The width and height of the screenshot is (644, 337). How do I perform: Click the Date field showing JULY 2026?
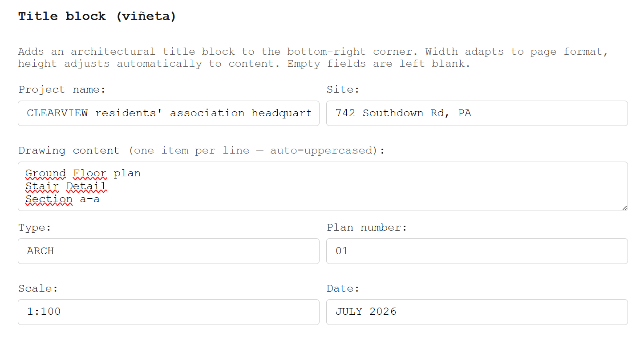point(476,312)
